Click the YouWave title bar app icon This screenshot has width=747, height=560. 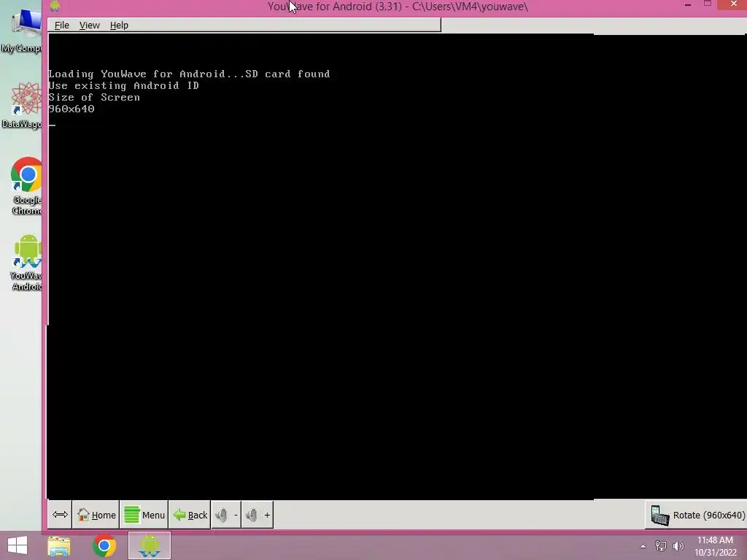click(55, 6)
